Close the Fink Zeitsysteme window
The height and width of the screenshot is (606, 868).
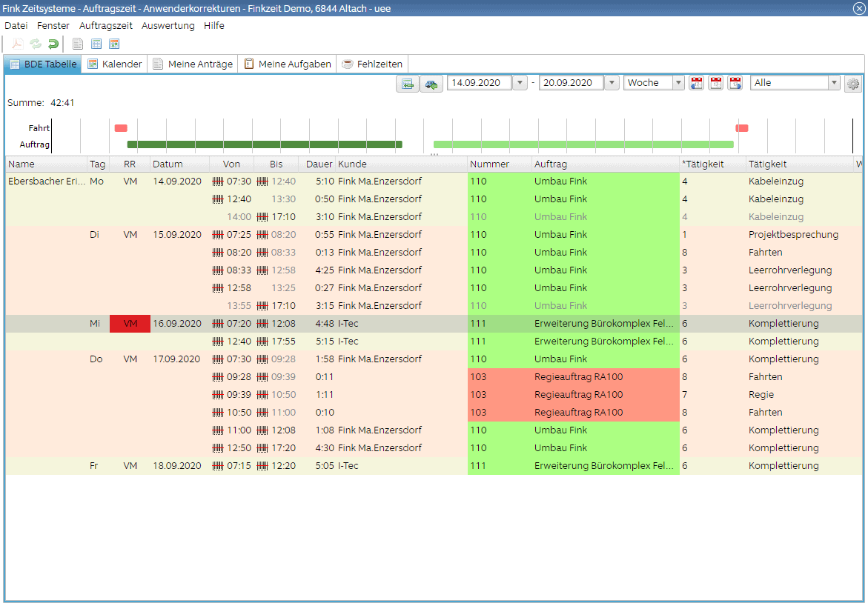pos(858,8)
